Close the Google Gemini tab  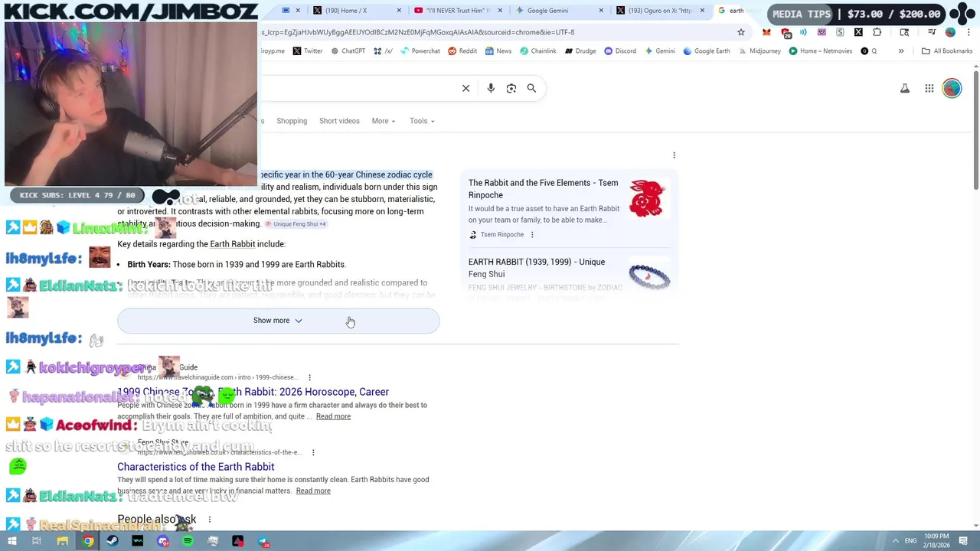tap(601, 11)
